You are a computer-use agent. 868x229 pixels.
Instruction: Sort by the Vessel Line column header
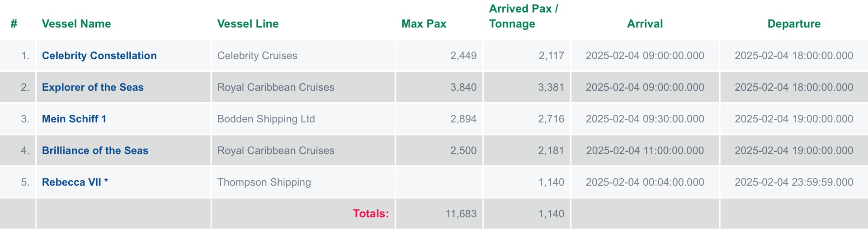coord(248,23)
